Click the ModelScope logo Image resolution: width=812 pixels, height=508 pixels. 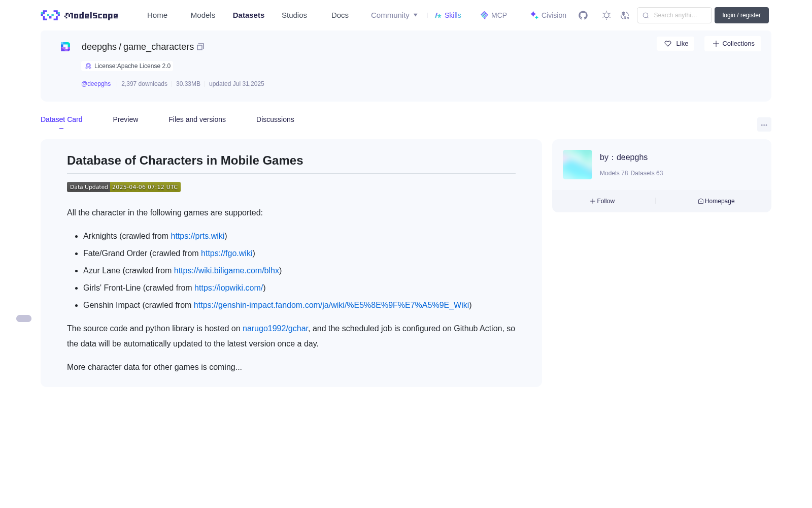coord(80,15)
